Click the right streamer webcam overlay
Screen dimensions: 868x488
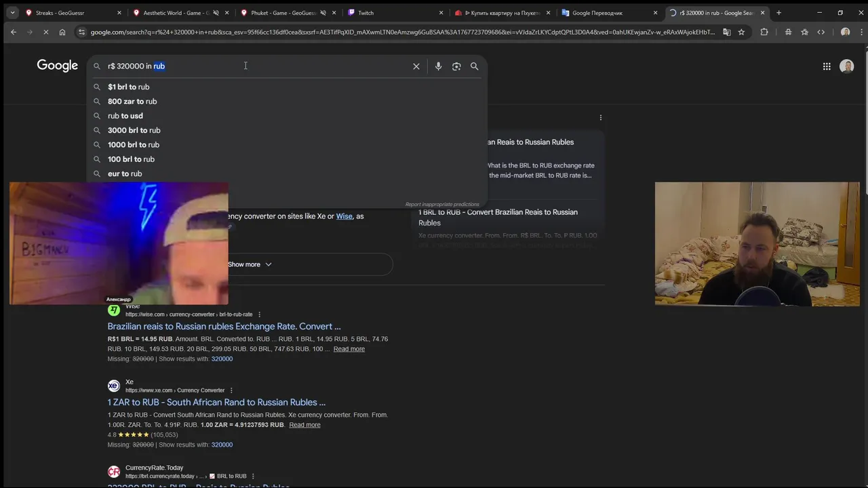point(757,243)
